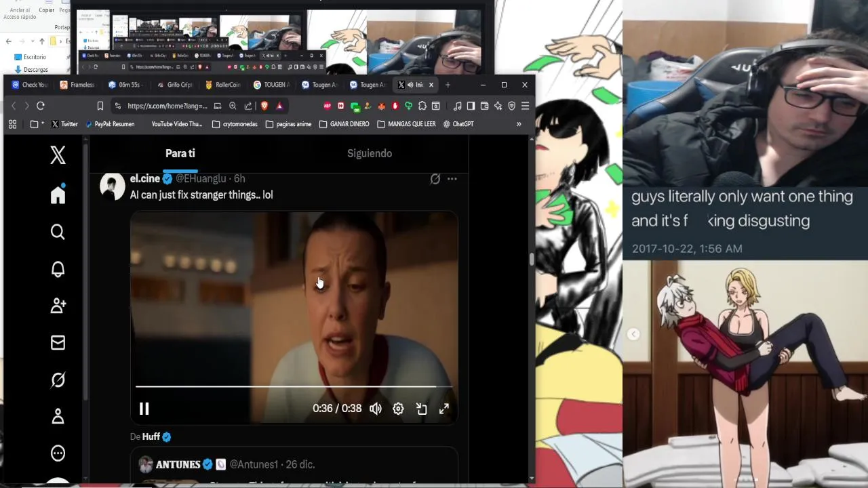Switch to the Check You tab

coord(29,85)
